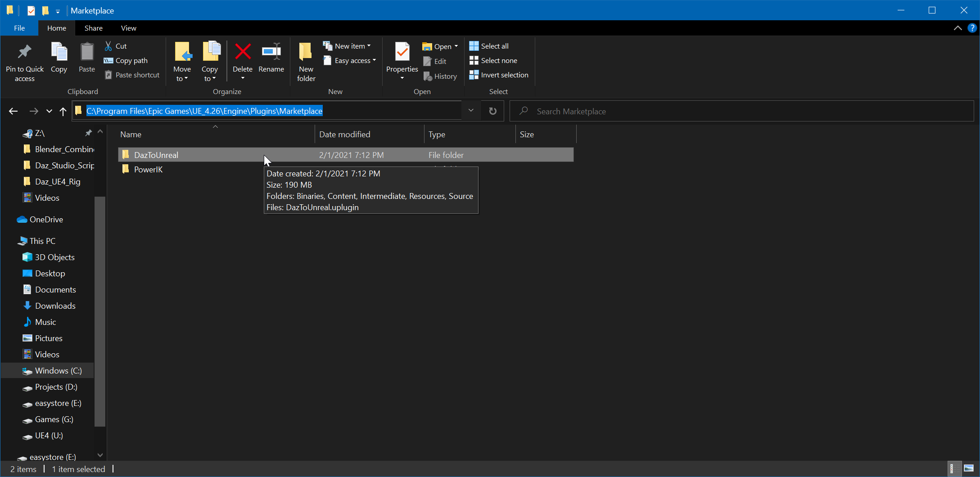The width and height of the screenshot is (980, 477).
Task: Click Select none in the ribbon
Action: pos(493,60)
